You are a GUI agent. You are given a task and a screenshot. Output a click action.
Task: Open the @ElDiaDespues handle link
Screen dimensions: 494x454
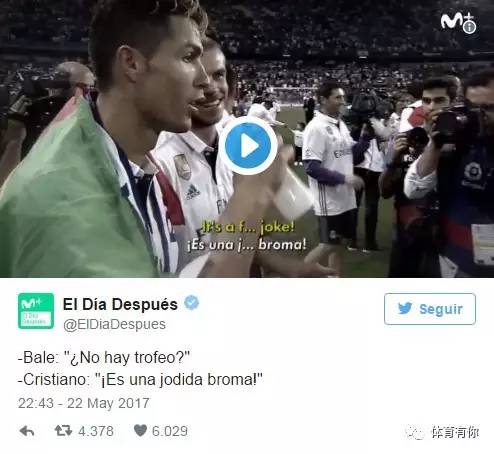click(114, 324)
